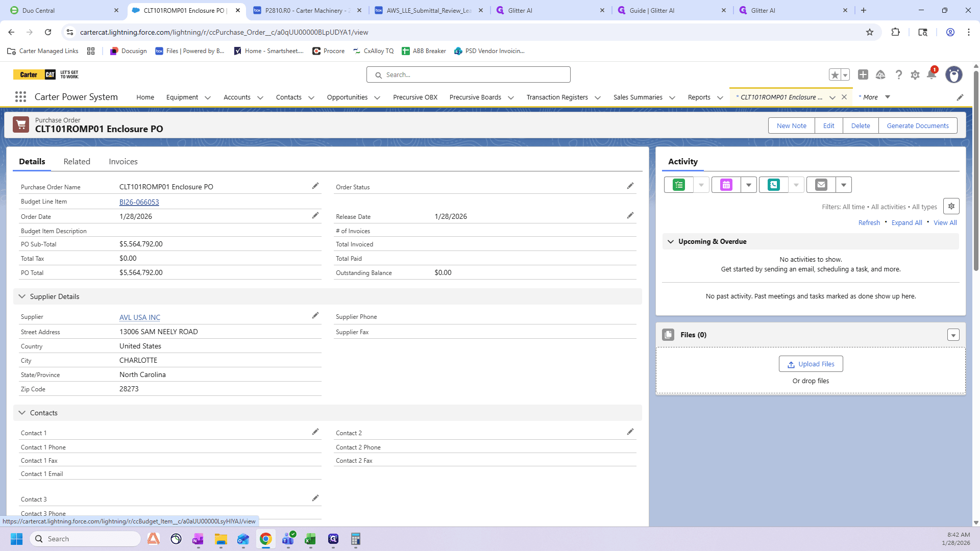980x551 pixels.
Task: Open the Global Actions plus icon
Action: click(863, 74)
